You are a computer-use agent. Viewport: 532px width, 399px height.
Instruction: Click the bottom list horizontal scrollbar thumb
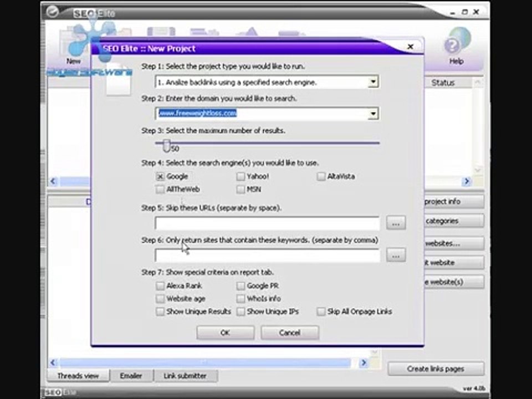205,362
